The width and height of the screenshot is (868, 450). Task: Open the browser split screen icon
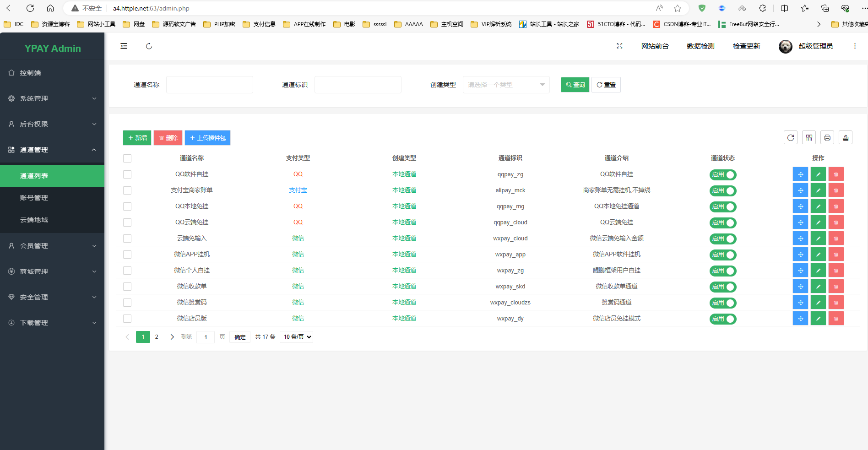[784, 8]
